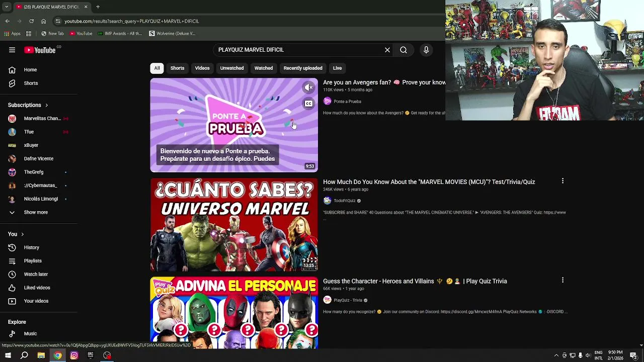644x362 pixels.
Task: Open 'How Much Do You Know About' video title
Action: (429, 182)
